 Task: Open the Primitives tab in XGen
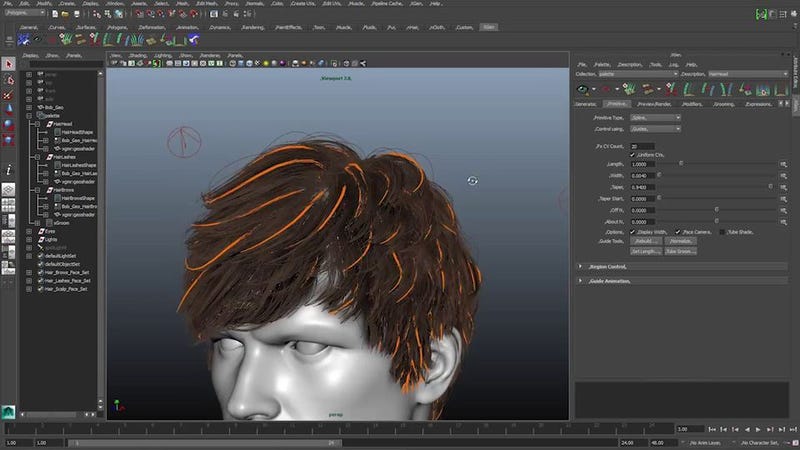616,104
